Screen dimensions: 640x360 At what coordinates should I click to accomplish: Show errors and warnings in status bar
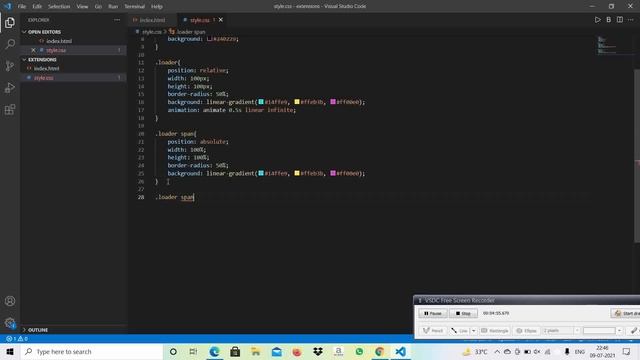click(x=17, y=339)
